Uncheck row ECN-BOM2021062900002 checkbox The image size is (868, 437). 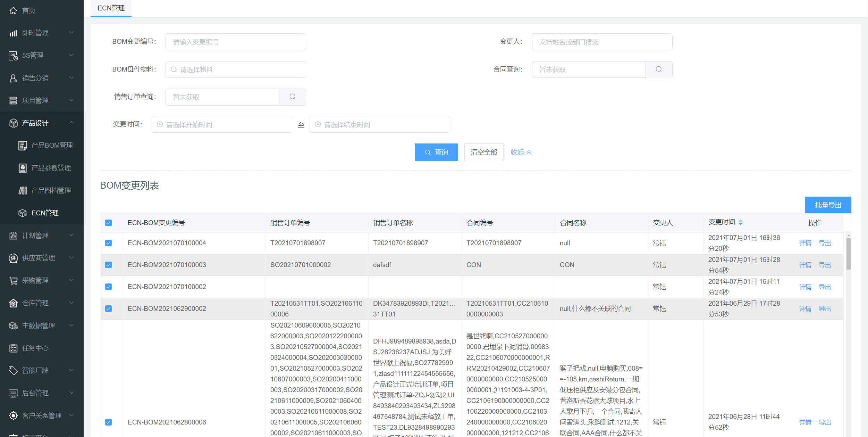pyautogui.click(x=109, y=309)
